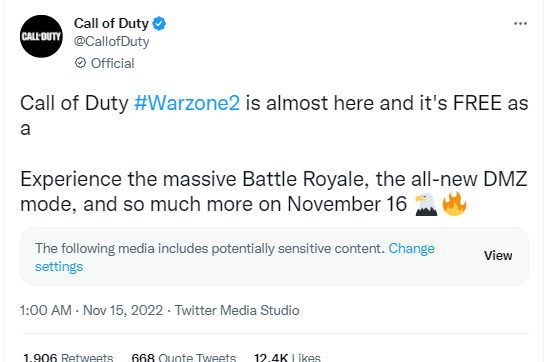Viewport: 544px width, 362px height.
Task: Visit the @CallofDuty handle
Action: (112, 41)
